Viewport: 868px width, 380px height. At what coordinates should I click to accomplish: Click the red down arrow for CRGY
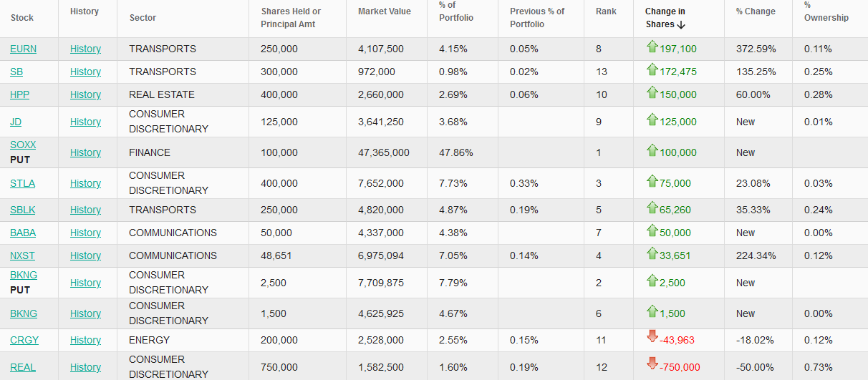[x=652, y=337]
